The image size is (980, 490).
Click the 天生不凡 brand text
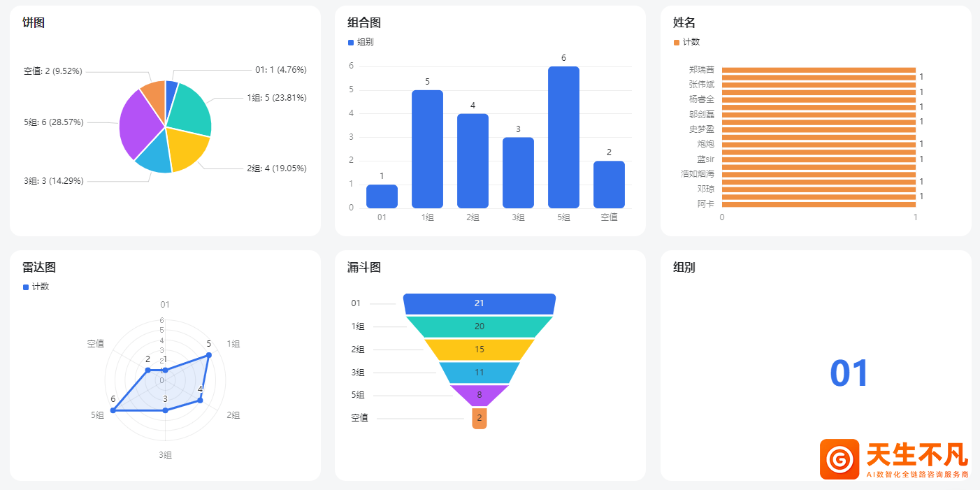pyautogui.click(x=916, y=454)
